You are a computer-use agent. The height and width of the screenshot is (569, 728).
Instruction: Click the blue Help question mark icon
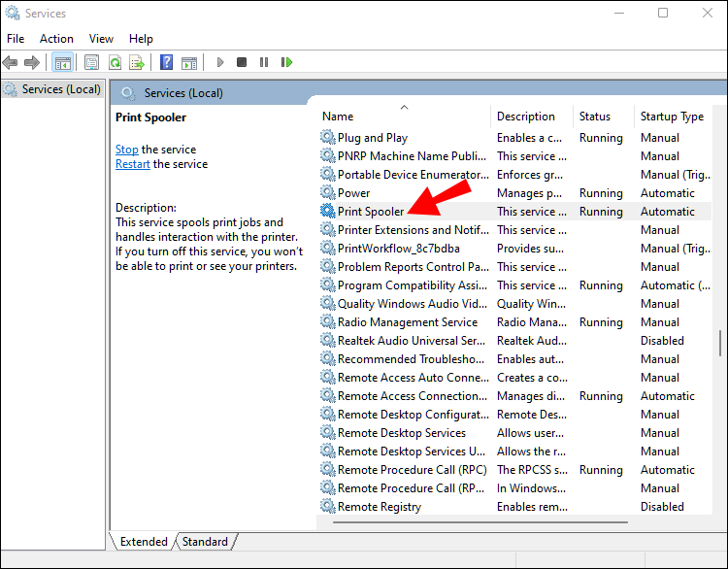(167, 62)
